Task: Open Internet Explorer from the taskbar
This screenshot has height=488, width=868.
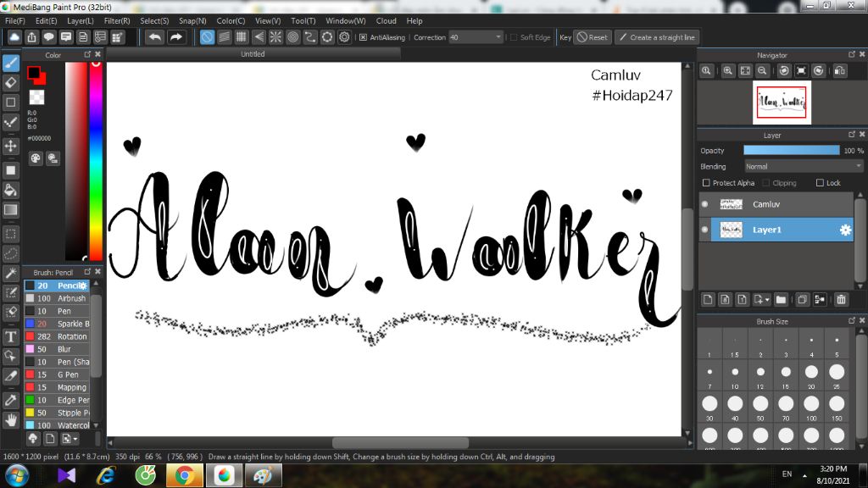Action: click(106, 475)
